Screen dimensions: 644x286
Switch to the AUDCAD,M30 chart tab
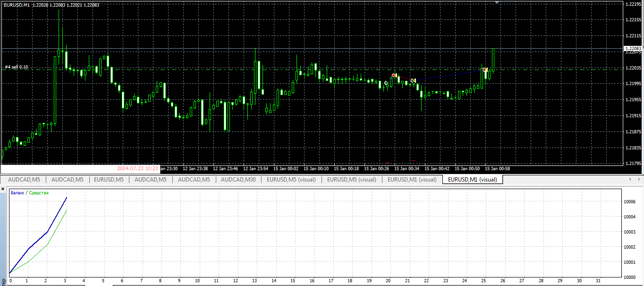click(238, 180)
